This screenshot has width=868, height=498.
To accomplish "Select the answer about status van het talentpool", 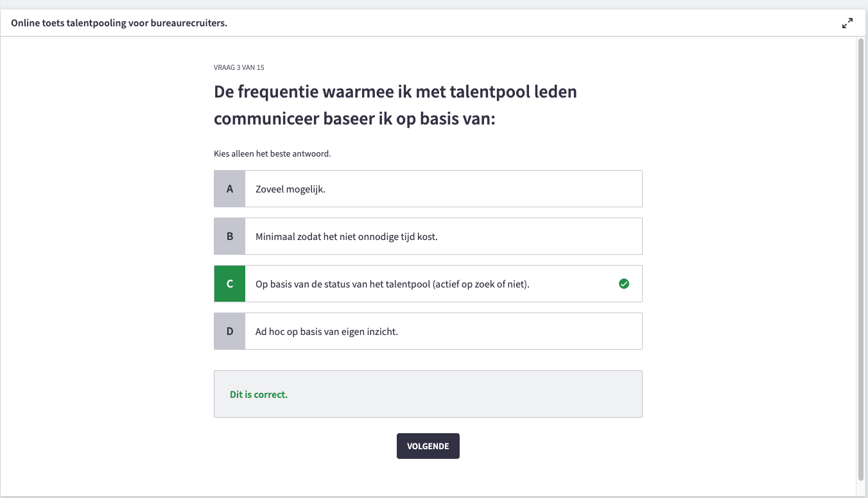I will (x=392, y=284).
